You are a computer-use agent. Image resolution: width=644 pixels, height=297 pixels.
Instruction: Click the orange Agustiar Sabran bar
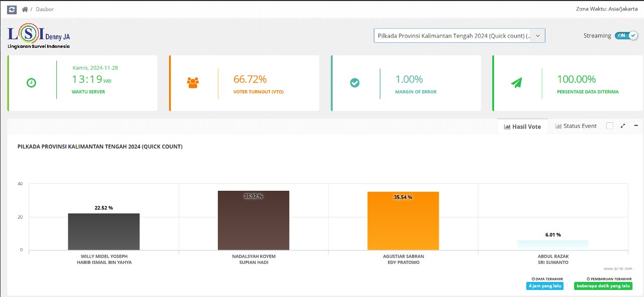(403, 220)
